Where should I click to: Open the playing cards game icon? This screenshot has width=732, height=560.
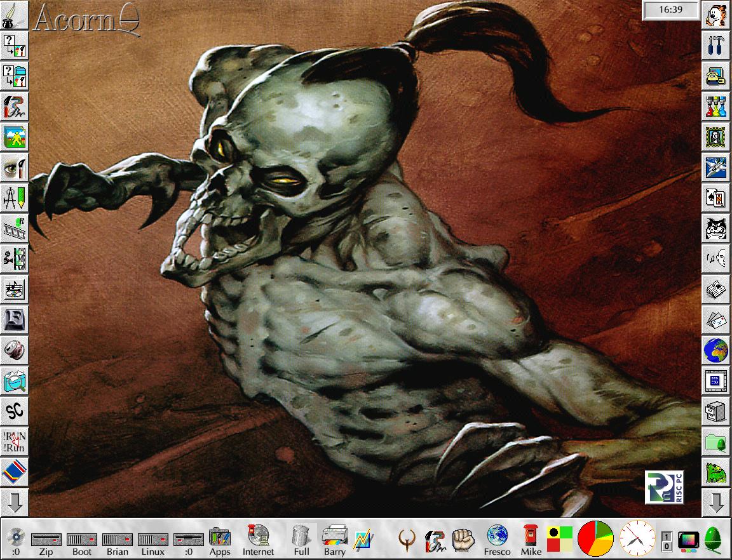(715, 198)
